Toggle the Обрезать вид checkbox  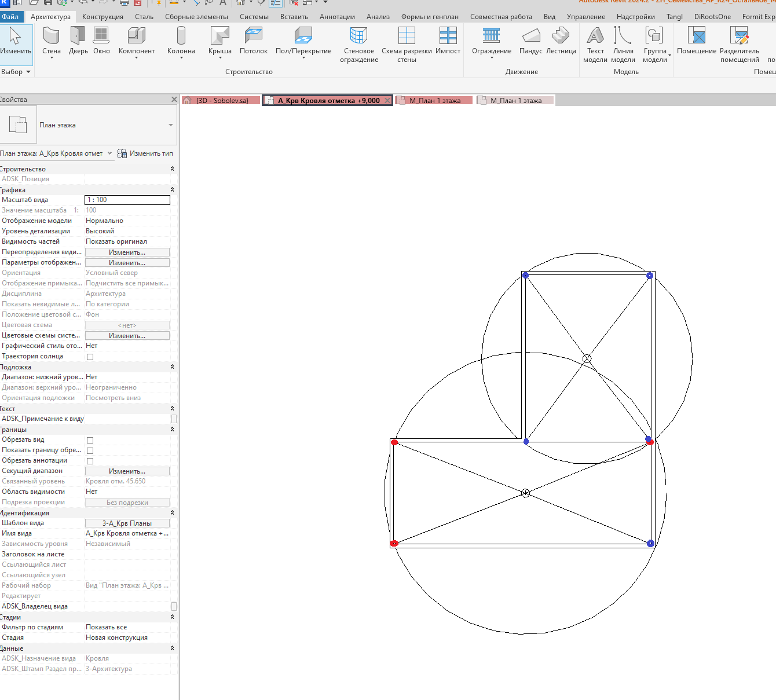click(90, 440)
